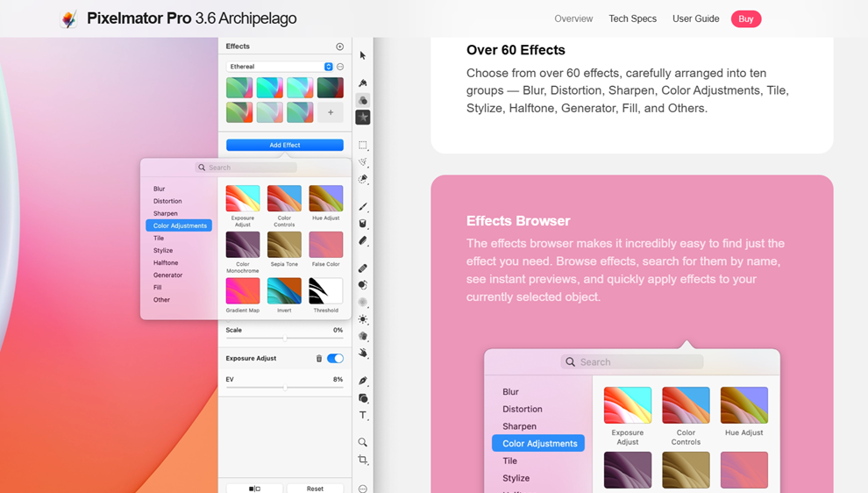The image size is (868, 493).
Task: Apply the dark green Ethereal preset
Action: [x=331, y=88]
